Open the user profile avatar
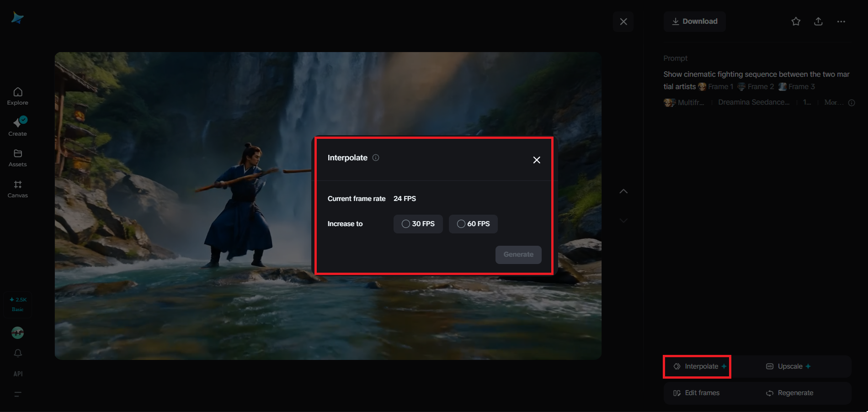 [18, 333]
